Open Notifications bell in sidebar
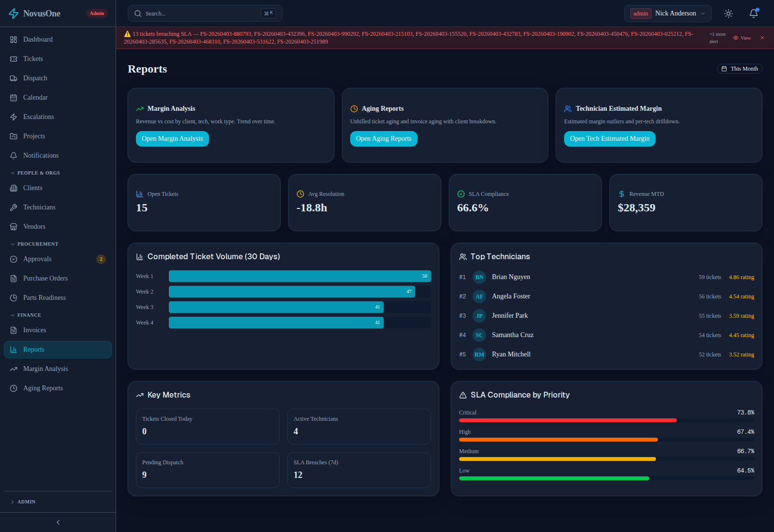 (x=14, y=156)
